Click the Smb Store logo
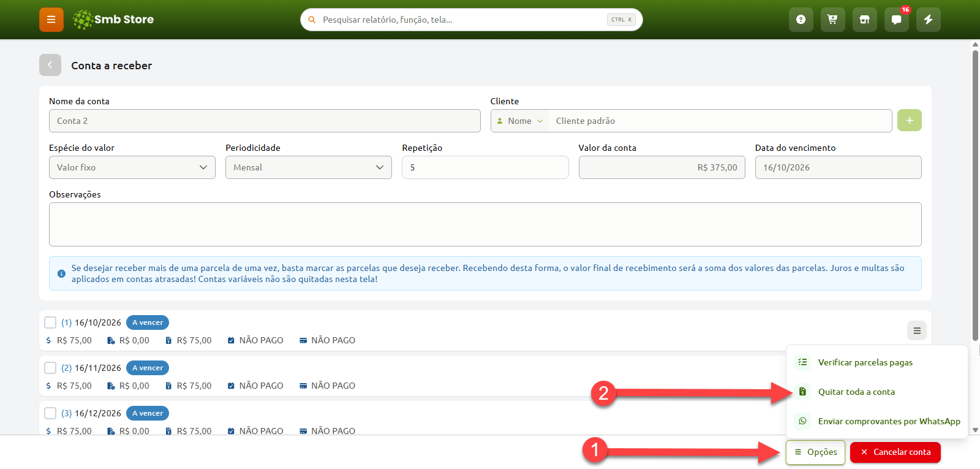This screenshot has width=980, height=469. (113, 20)
